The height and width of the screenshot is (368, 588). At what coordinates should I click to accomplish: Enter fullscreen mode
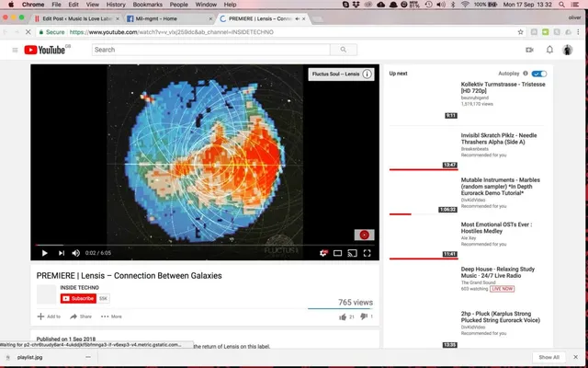click(x=367, y=253)
